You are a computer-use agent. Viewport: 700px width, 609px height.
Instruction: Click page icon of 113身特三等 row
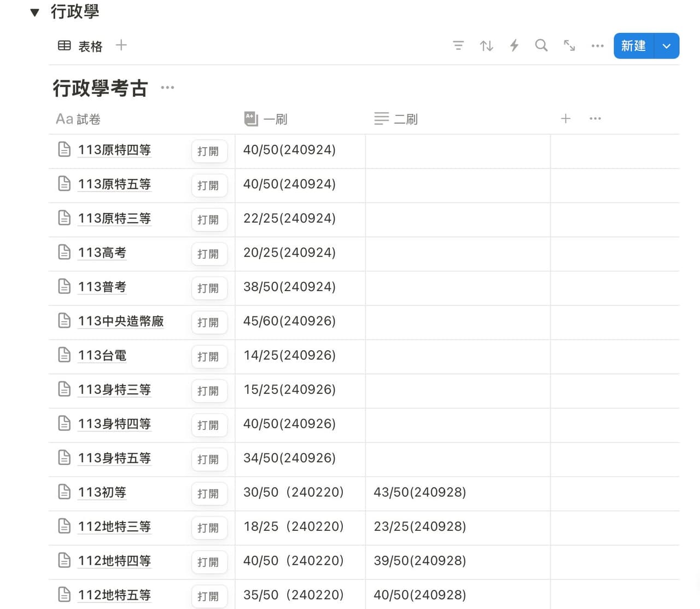64,388
